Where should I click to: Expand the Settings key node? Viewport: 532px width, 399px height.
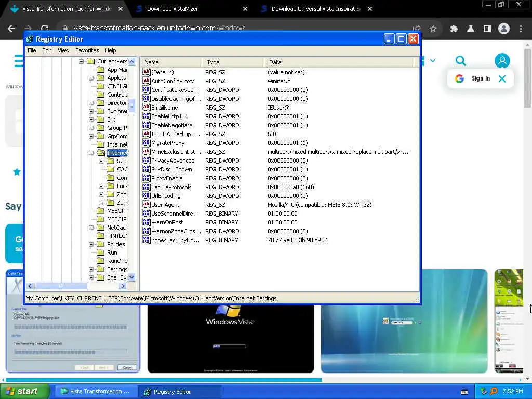(91, 269)
